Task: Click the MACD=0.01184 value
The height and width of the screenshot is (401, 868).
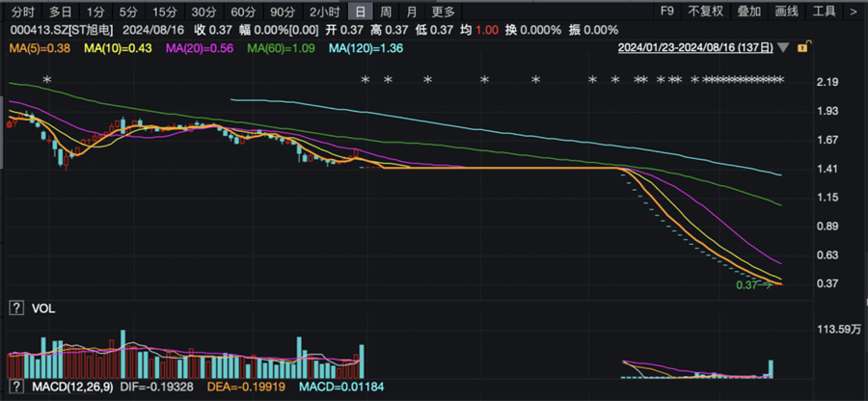Action: coord(341,386)
